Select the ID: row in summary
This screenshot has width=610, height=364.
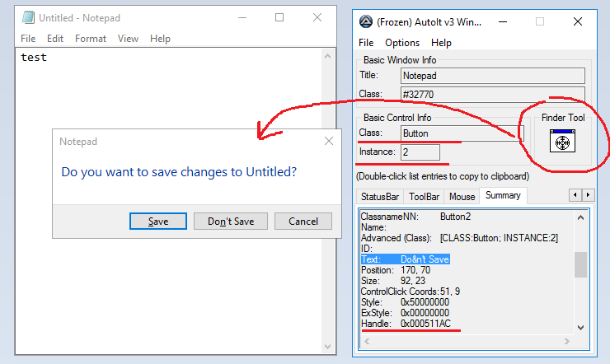pyautogui.click(x=367, y=249)
